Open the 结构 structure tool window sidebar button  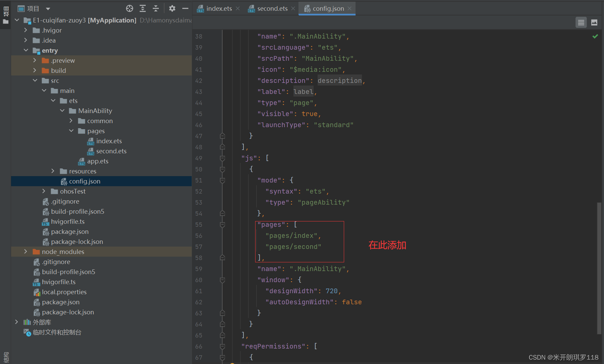[6, 357]
